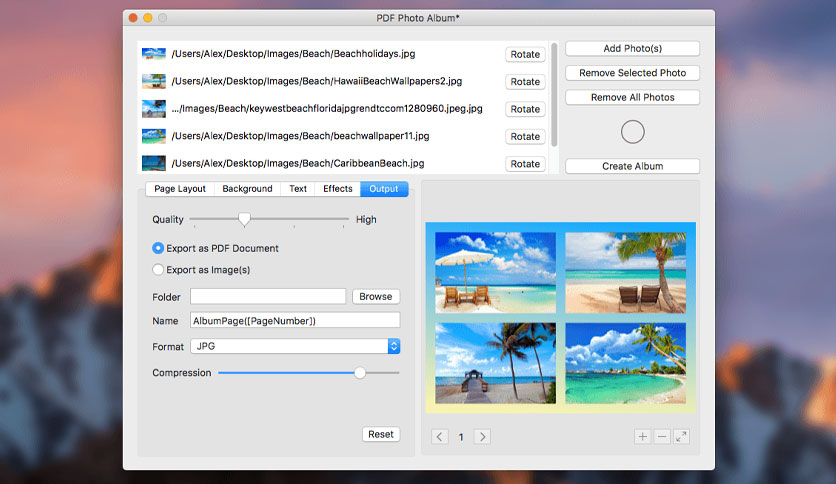Rotate beachwallpaper11.jpg photo
The image size is (836, 484).
point(525,136)
